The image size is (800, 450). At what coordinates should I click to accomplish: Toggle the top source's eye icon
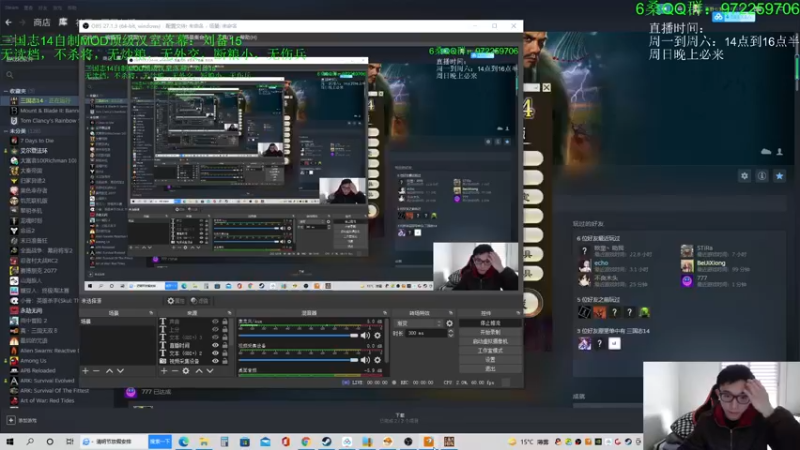[215, 322]
